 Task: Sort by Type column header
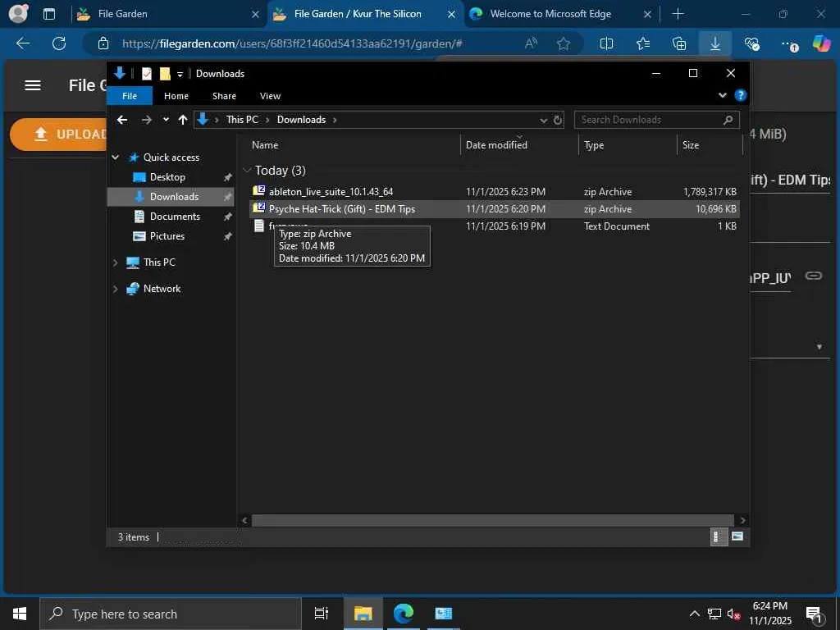(628, 144)
